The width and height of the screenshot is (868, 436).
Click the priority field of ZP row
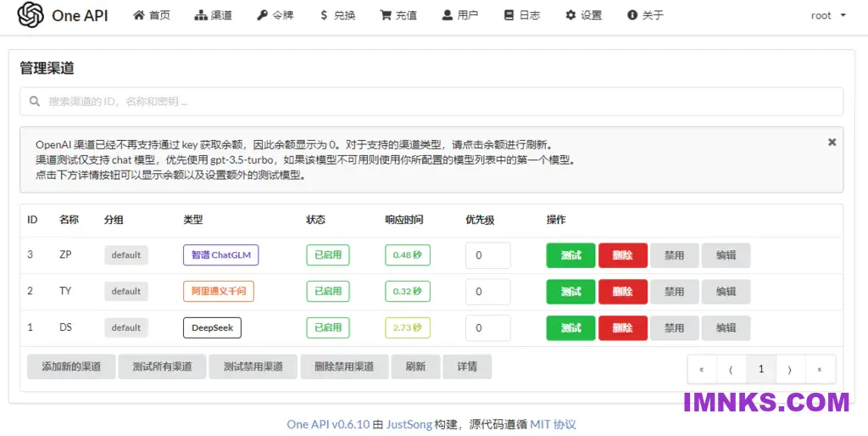coord(487,255)
